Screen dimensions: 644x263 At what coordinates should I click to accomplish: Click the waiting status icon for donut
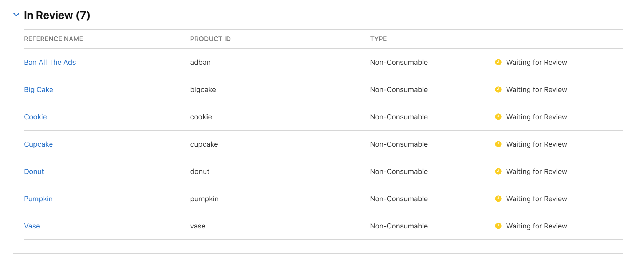coord(498,171)
